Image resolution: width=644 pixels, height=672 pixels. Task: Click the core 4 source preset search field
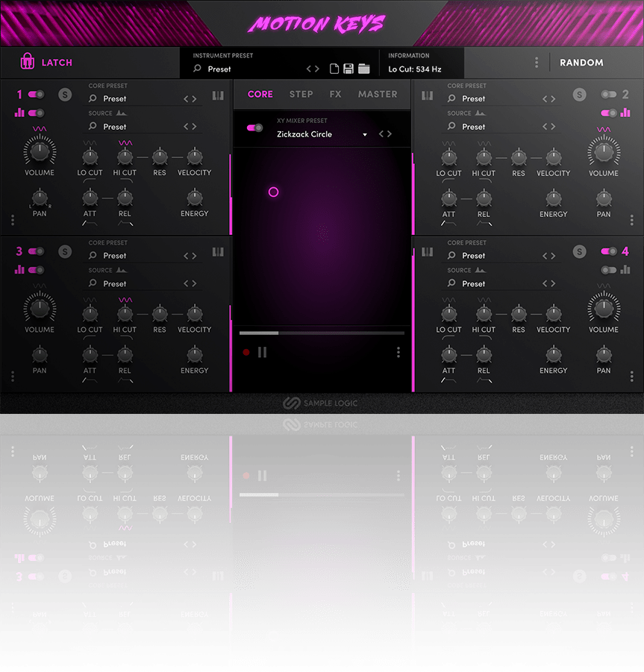[501, 283]
